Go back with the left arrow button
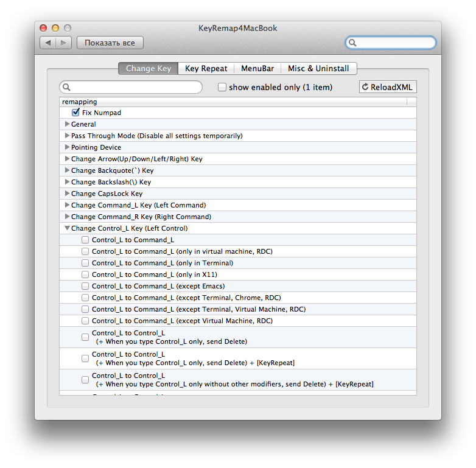Image resolution: width=476 pixels, height=468 pixels. point(47,43)
